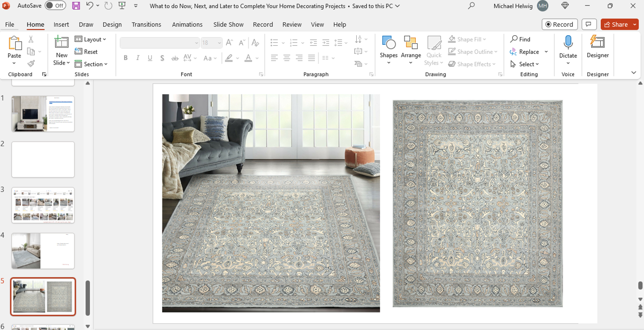Select slide 3 thumbnail
This screenshot has width=644, height=330.
click(43, 205)
